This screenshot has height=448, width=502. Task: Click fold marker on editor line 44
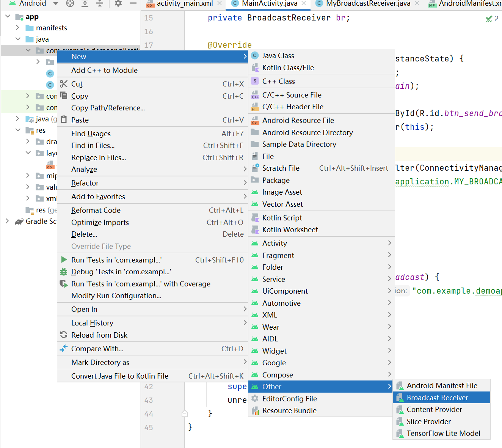(185, 413)
